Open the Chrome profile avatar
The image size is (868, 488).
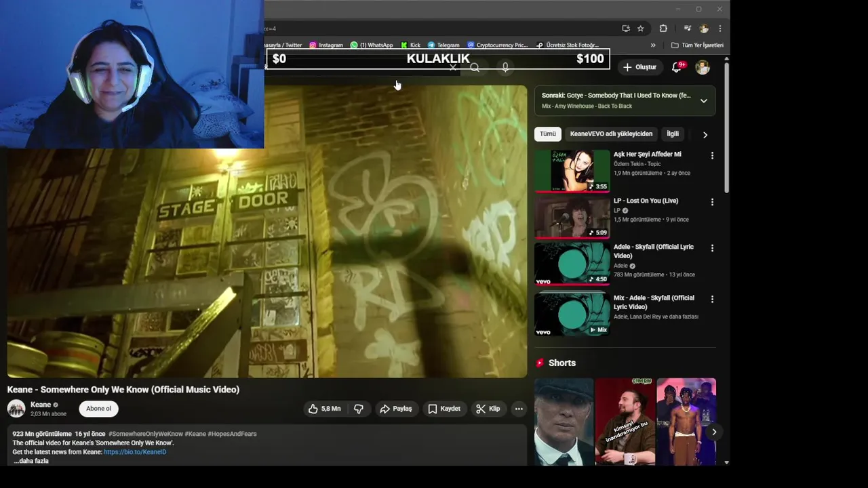tap(704, 28)
